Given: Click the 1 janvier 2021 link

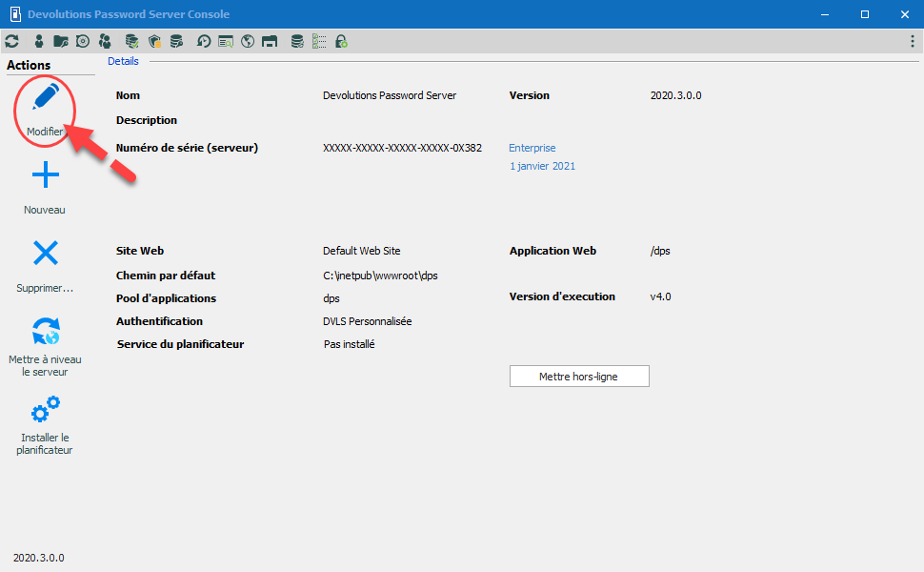Looking at the screenshot, I should click(542, 166).
